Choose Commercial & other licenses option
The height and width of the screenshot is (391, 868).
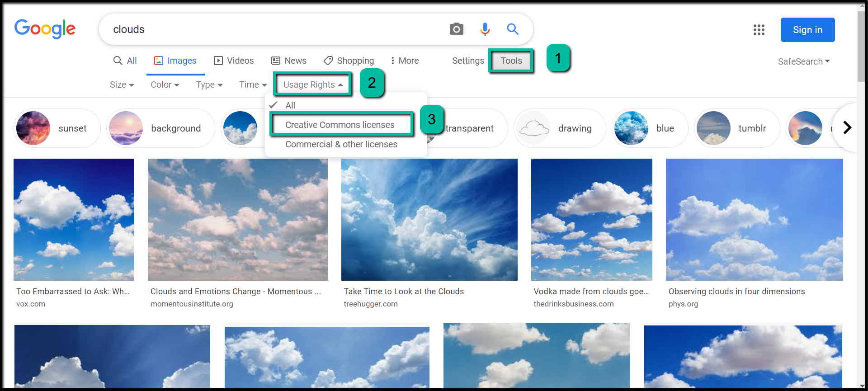tap(341, 144)
